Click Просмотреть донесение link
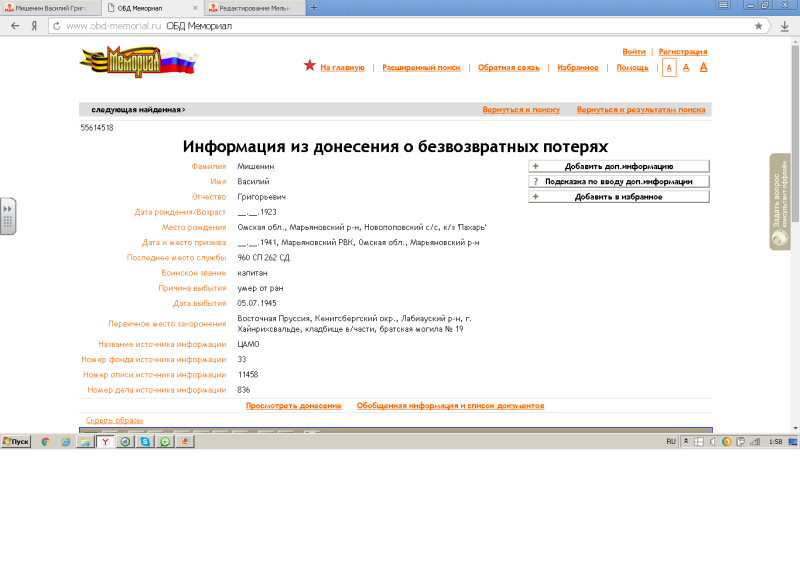800x585 pixels. point(294,405)
